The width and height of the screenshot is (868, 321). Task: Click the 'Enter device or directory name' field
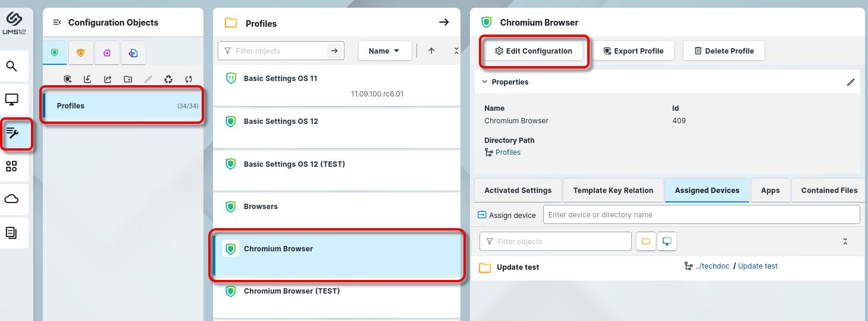point(701,215)
